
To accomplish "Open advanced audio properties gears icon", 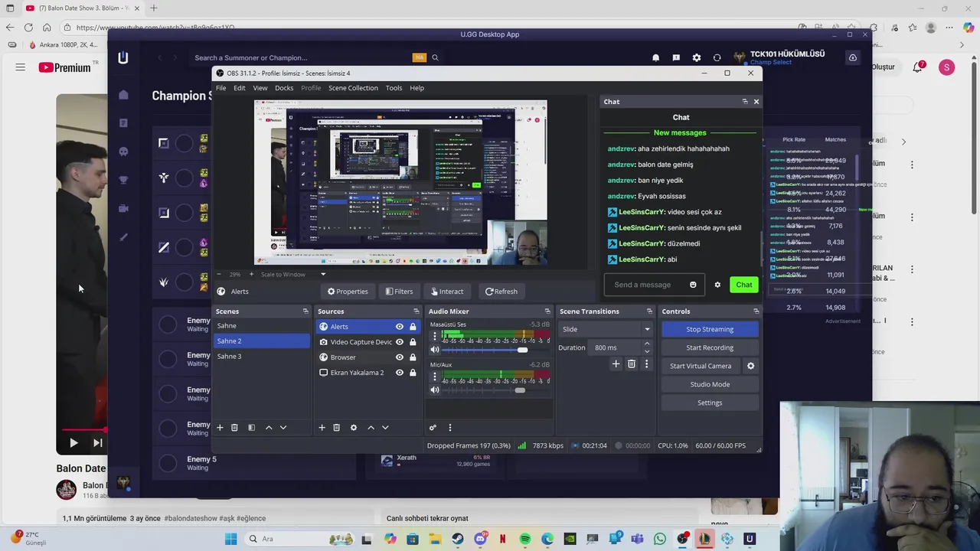I will point(433,428).
